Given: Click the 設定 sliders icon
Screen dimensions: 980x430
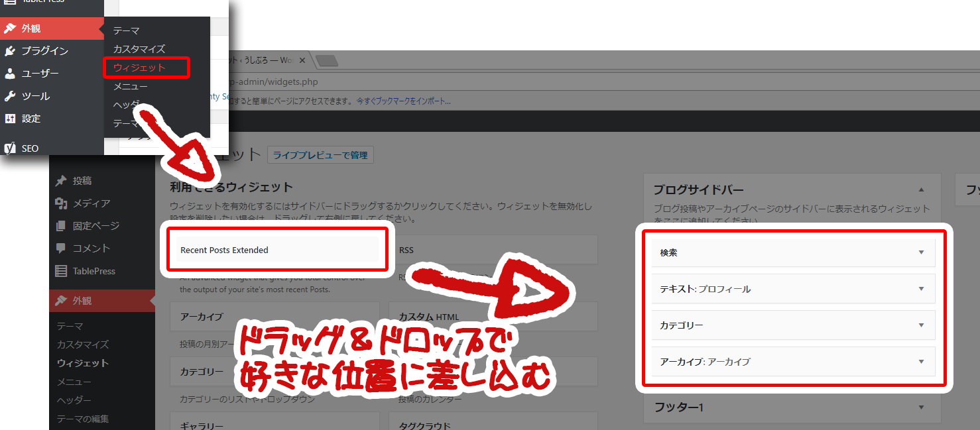Looking at the screenshot, I should pos(10,119).
